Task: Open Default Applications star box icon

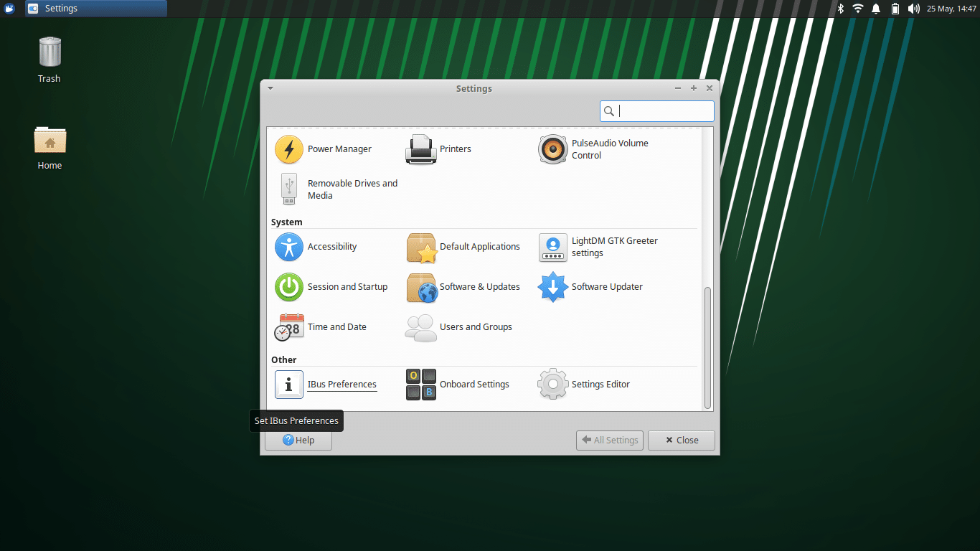Action: click(421, 248)
